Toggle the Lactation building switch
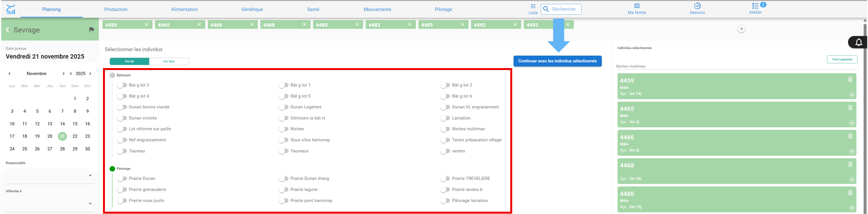 coord(445,118)
